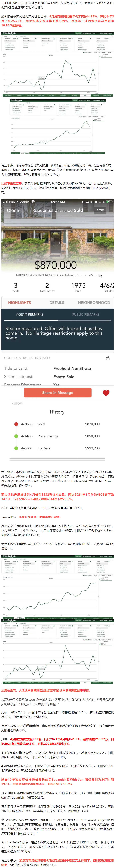Click the green dot beside For Sale
Screen dimensions: 116x868
16,448
